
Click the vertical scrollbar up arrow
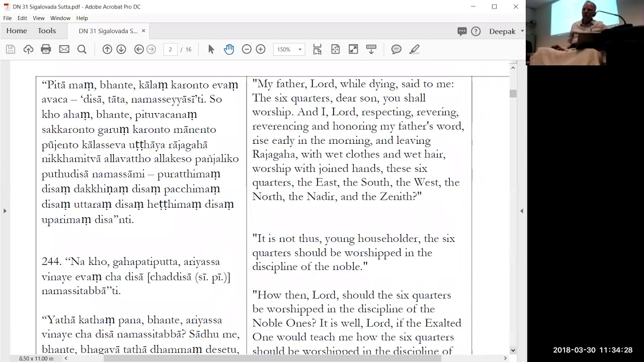[x=513, y=68]
